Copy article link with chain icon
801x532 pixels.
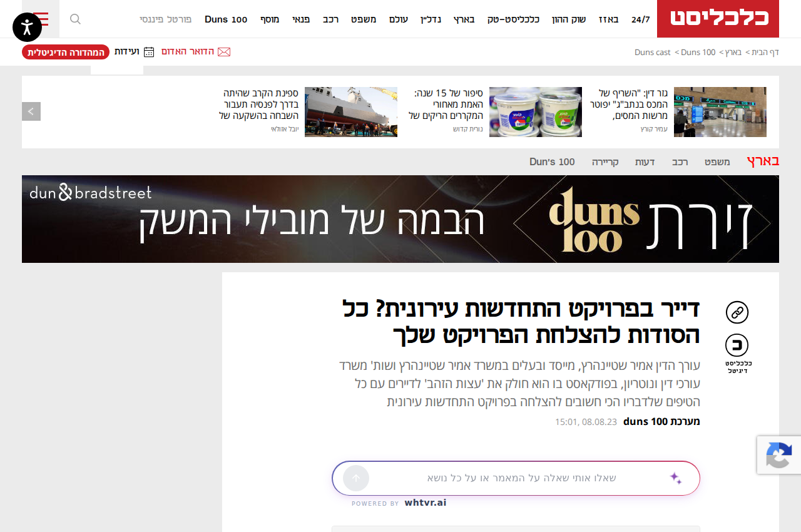coord(737,312)
